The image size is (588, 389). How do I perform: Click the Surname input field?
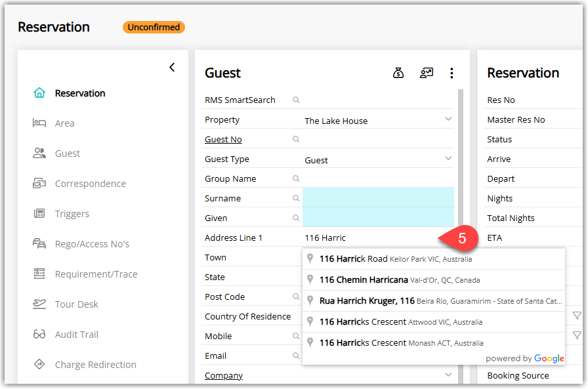click(378, 197)
